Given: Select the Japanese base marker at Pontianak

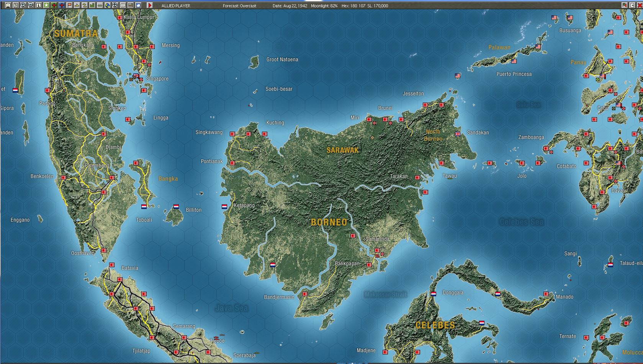Looking at the screenshot, I should tap(232, 163).
